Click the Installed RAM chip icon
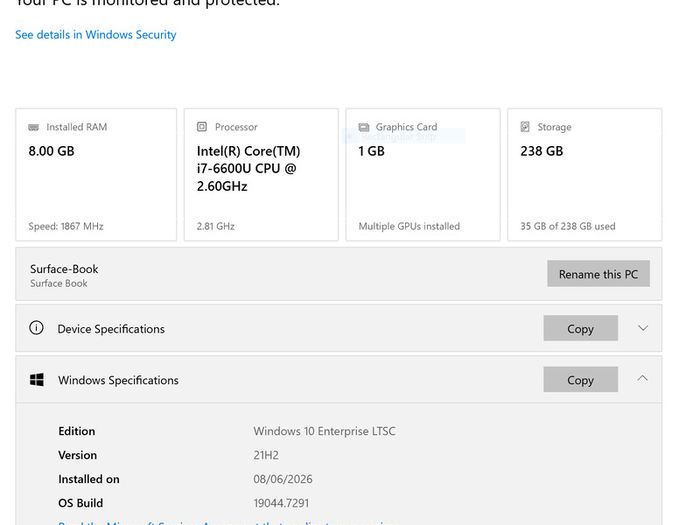The width and height of the screenshot is (700, 525). [x=33, y=127]
